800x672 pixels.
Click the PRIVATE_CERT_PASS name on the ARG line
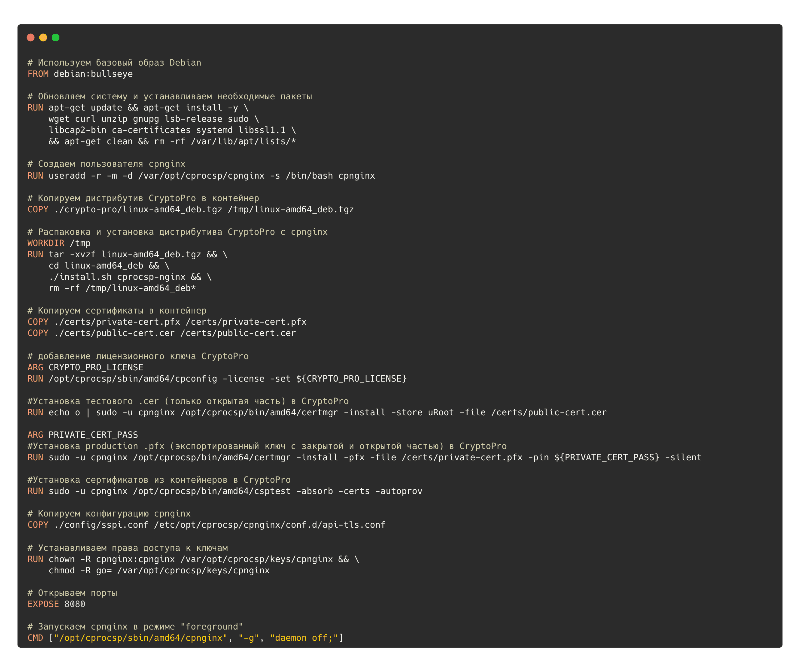coord(93,435)
